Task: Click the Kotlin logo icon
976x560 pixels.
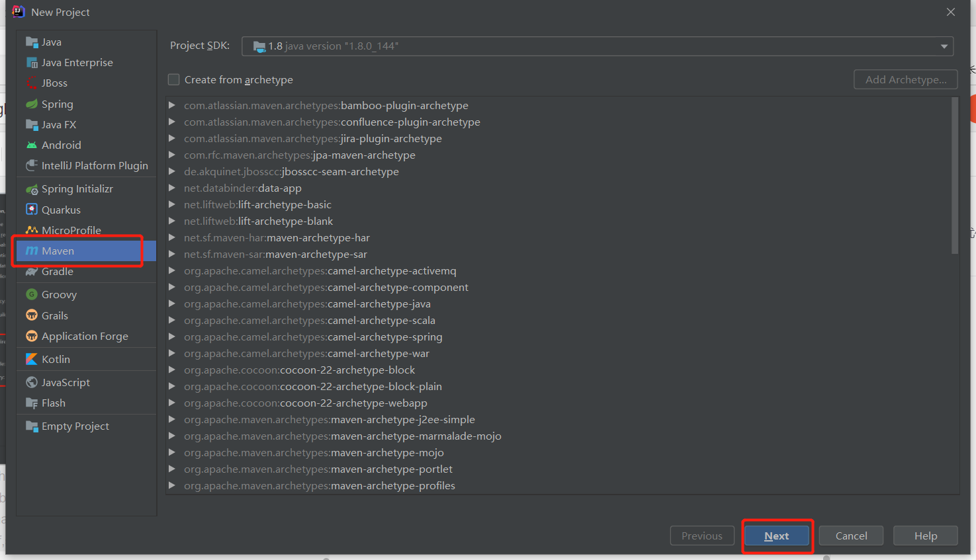Action: click(x=32, y=359)
